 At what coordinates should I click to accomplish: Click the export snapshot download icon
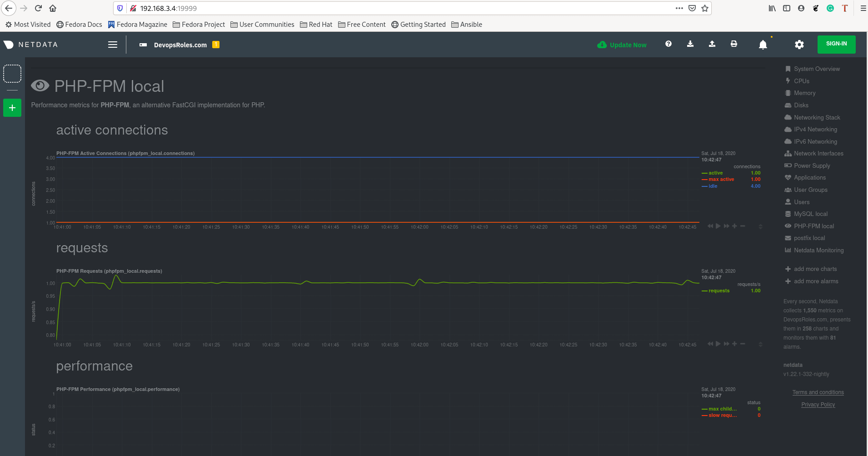pos(690,44)
